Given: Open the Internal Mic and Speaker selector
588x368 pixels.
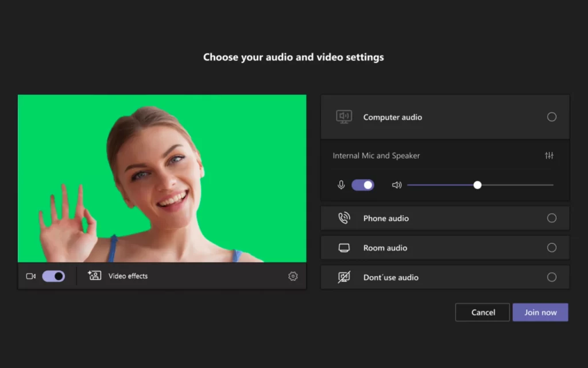Looking at the screenshot, I should pos(376,155).
